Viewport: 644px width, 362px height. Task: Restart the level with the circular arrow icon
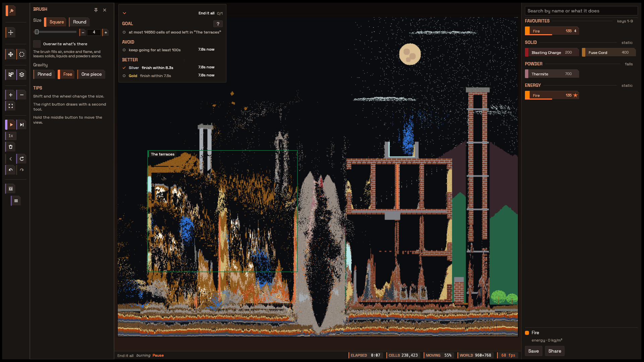pos(22,159)
